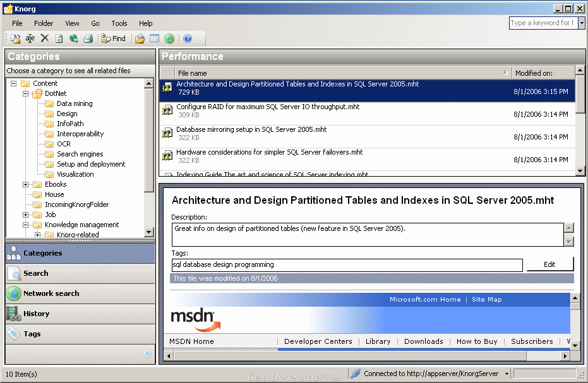588x383 pixels.
Task: Click the keyword search input field
Action: [543, 23]
